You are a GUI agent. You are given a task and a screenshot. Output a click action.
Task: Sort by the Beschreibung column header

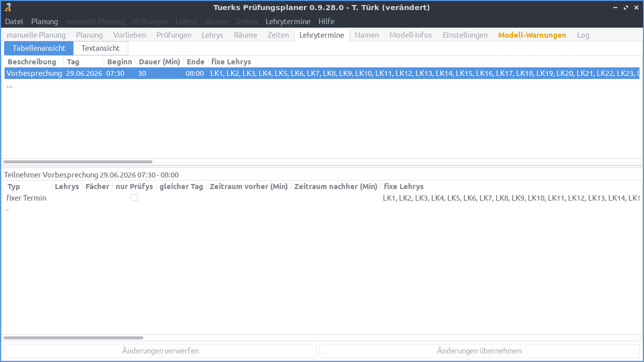(x=32, y=61)
